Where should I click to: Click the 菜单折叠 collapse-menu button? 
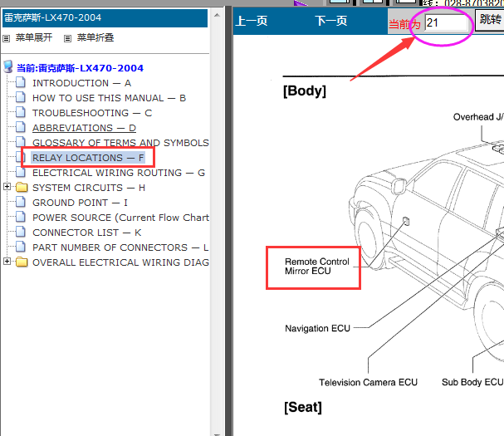pos(95,37)
